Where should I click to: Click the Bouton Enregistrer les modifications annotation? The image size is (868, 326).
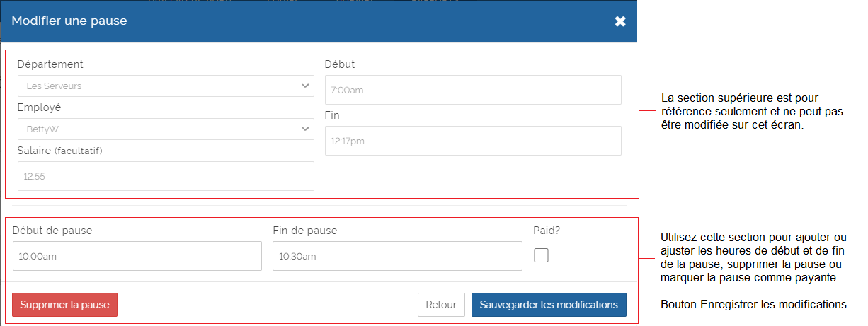(754, 305)
